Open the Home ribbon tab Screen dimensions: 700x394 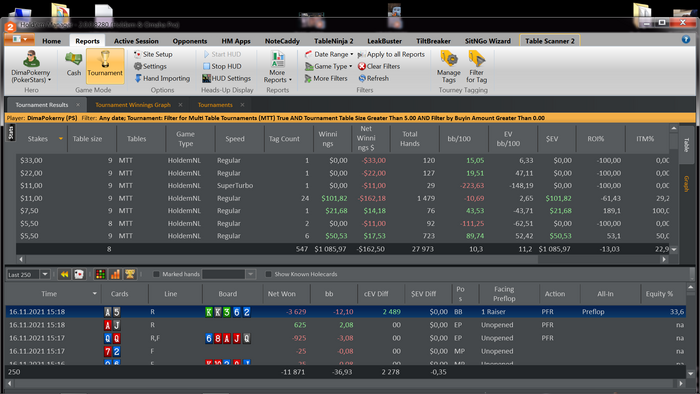pos(51,41)
